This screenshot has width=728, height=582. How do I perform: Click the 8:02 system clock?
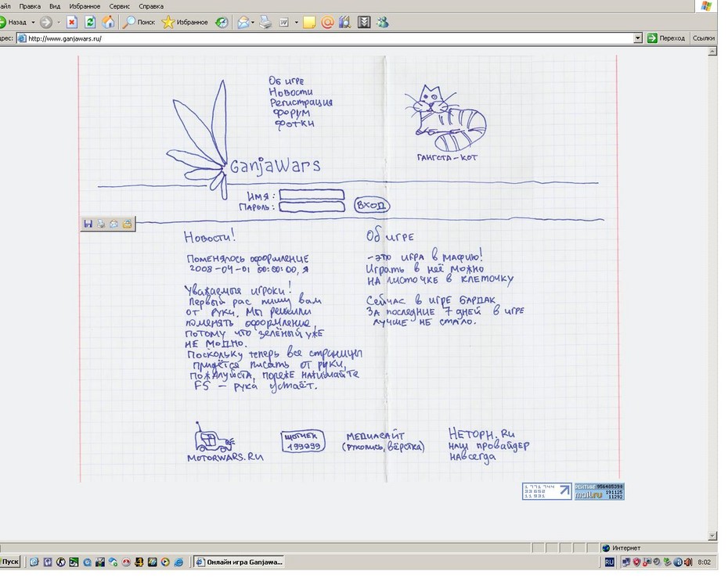[704, 562]
